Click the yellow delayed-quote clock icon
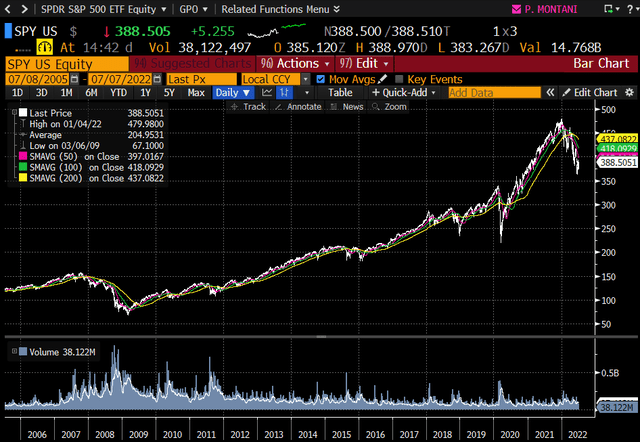 [44, 47]
